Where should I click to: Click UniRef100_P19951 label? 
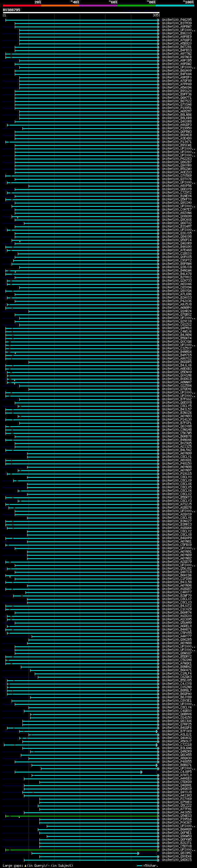click(x=177, y=108)
